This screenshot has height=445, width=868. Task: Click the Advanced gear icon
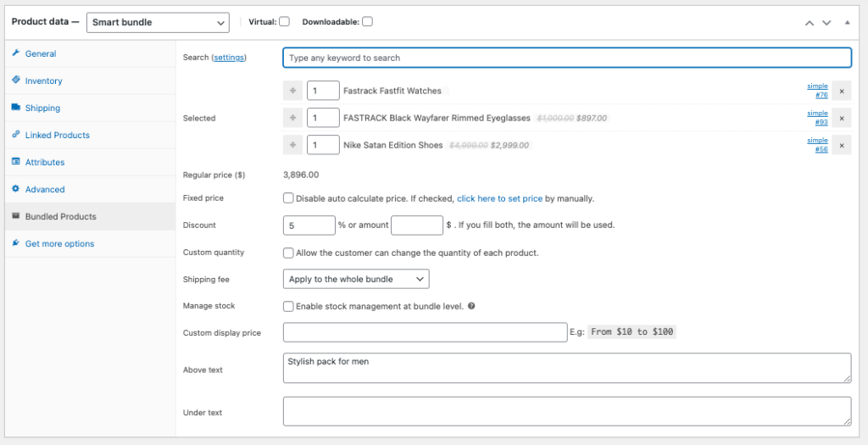15,189
